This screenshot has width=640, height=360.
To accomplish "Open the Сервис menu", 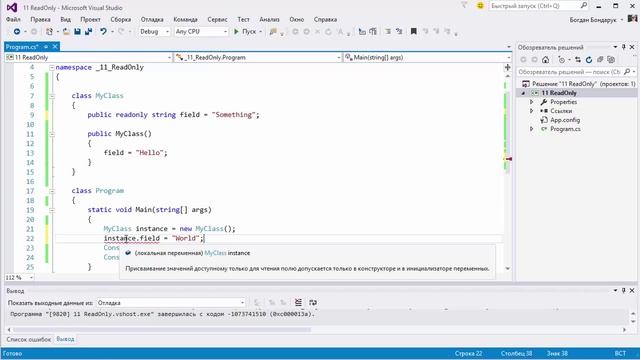I will click(x=217, y=19).
